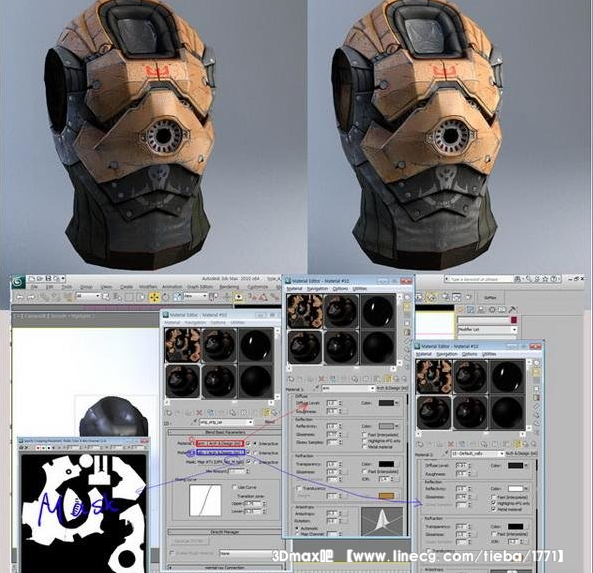This screenshot has width=593, height=573.
Task: Open the selection filter 'All' dropdown
Action: pyautogui.click(x=88, y=296)
